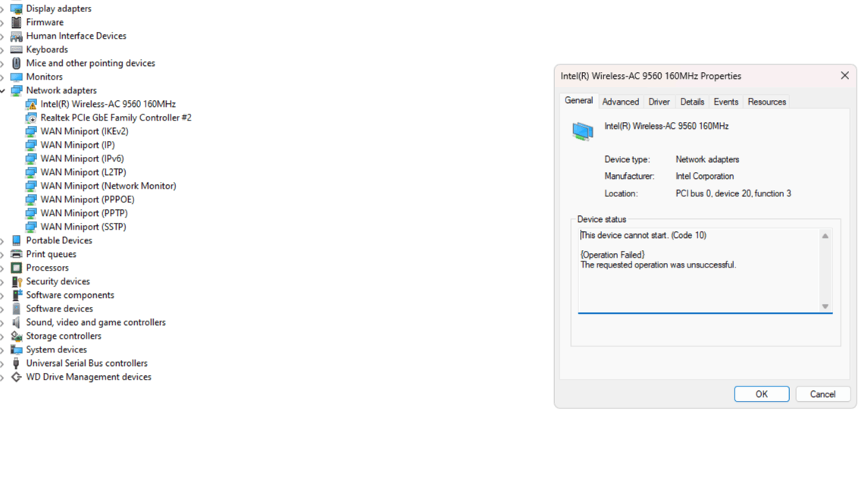Click the WAN Miniport (IPv6) adapter icon
This screenshot has height=488, width=868.
point(31,159)
